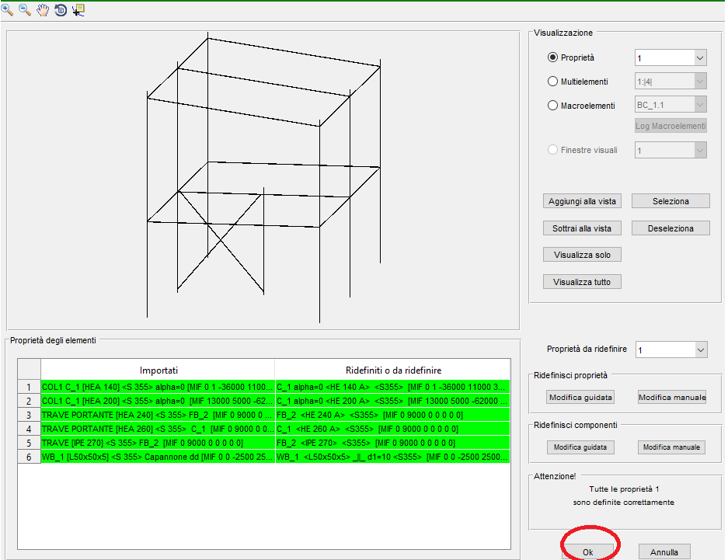Select row header number 3
The image size is (728, 560).
[x=30, y=415]
